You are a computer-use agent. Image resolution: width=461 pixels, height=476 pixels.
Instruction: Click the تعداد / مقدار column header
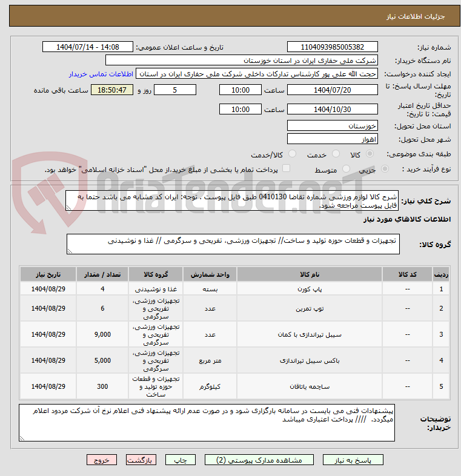point(102,274)
